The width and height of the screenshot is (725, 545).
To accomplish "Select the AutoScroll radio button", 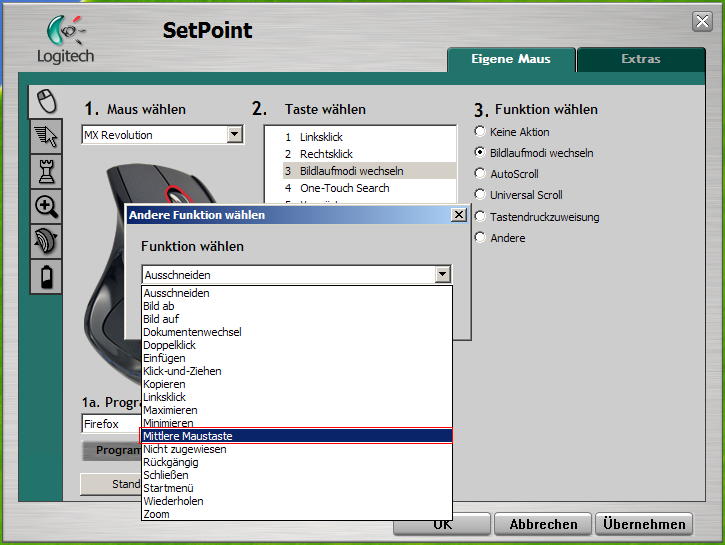I will point(480,174).
